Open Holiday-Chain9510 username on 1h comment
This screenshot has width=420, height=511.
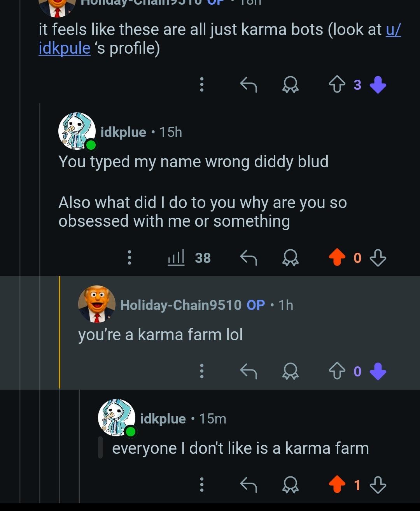point(181,305)
